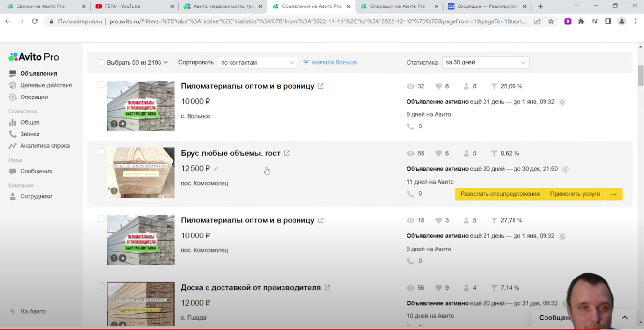Go to 'Звонки' in the statistics sidebar
The width and height of the screenshot is (644, 330).
coord(30,134)
